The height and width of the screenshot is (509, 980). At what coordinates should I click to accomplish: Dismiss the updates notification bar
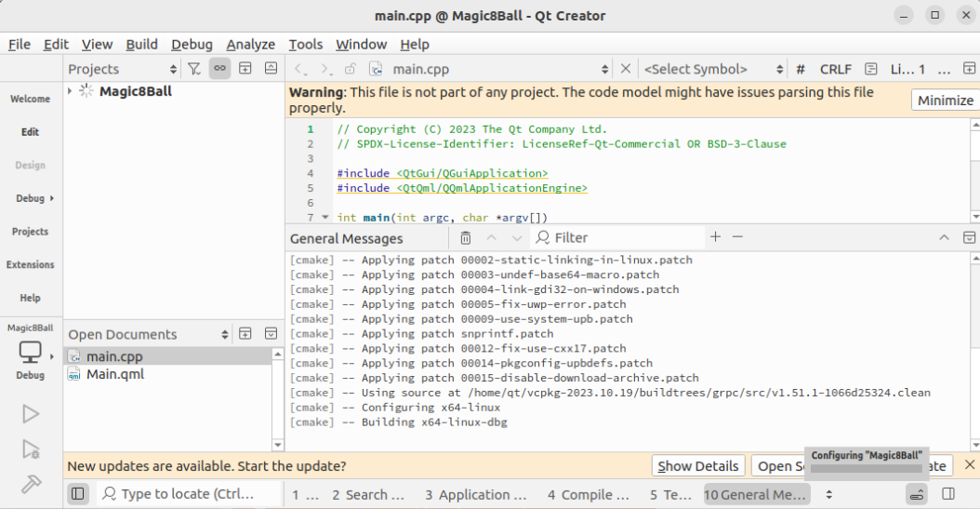tap(970, 464)
